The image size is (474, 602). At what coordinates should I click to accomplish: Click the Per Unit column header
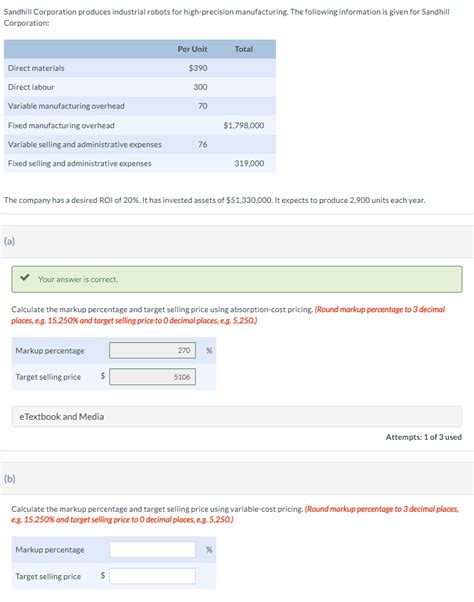click(192, 49)
